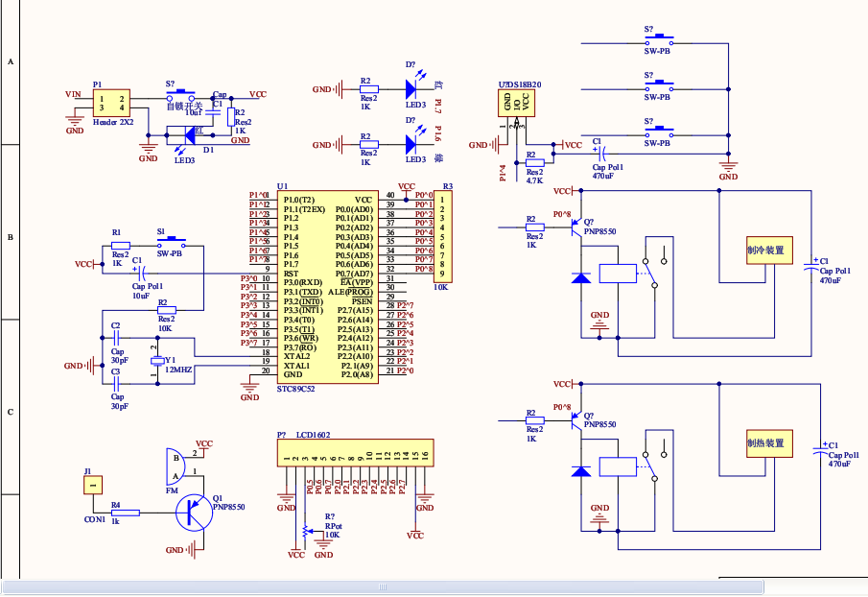Click the upper relay coil rectangle

point(618,274)
